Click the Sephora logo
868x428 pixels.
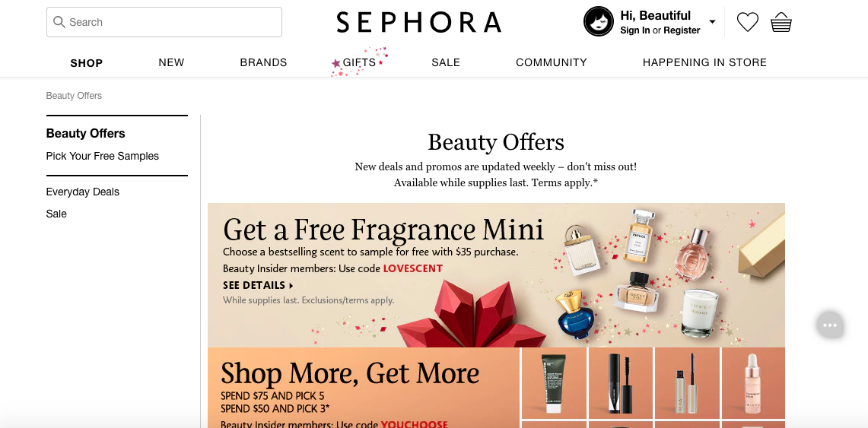[x=418, y=22]
